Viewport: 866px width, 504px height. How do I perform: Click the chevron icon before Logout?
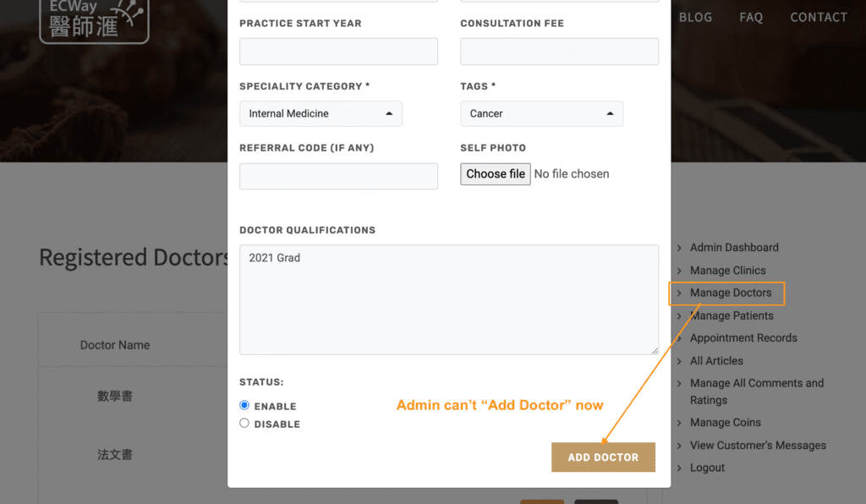coord(679,468)
